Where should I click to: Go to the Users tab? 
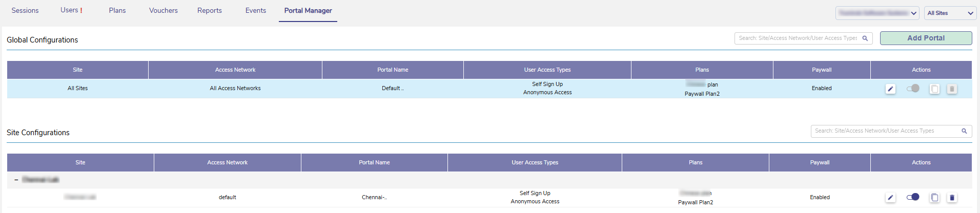coord(71,11)
